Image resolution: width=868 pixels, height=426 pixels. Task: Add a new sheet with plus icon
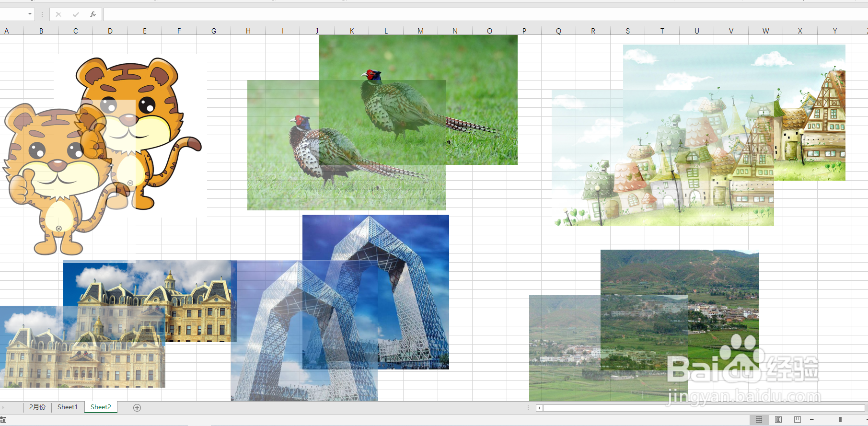[x=137, y=408]
